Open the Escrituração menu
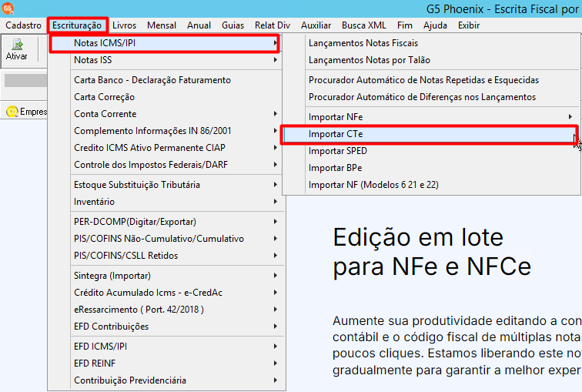 coord(77,25)
